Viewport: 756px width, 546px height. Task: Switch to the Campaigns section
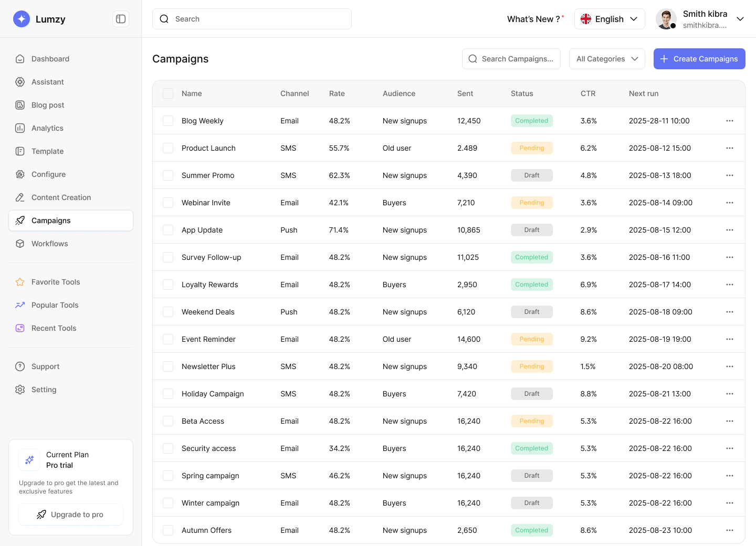click(51, 220)
